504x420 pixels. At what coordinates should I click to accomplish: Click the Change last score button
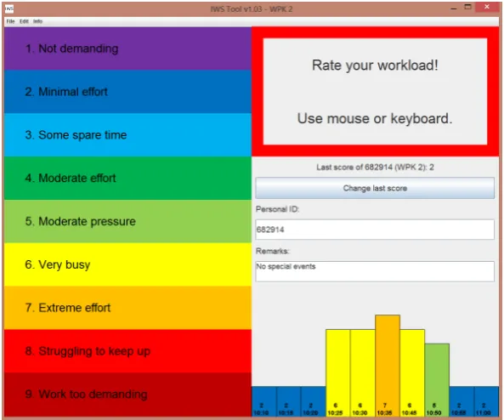(375, 188)
